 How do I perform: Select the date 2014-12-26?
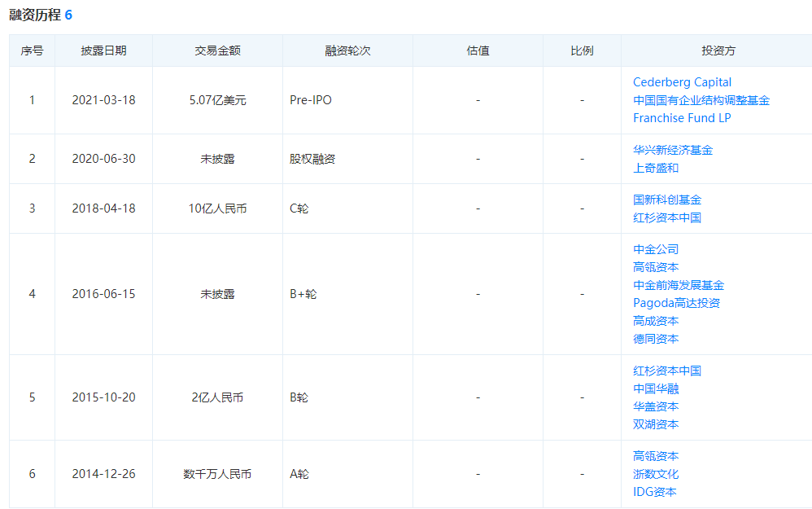pos(103,474)
